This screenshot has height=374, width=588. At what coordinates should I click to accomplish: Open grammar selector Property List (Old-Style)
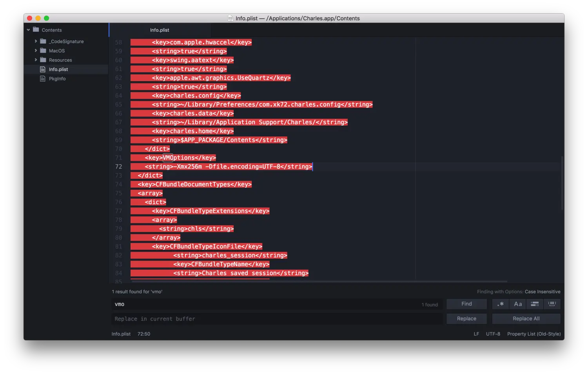534,334
